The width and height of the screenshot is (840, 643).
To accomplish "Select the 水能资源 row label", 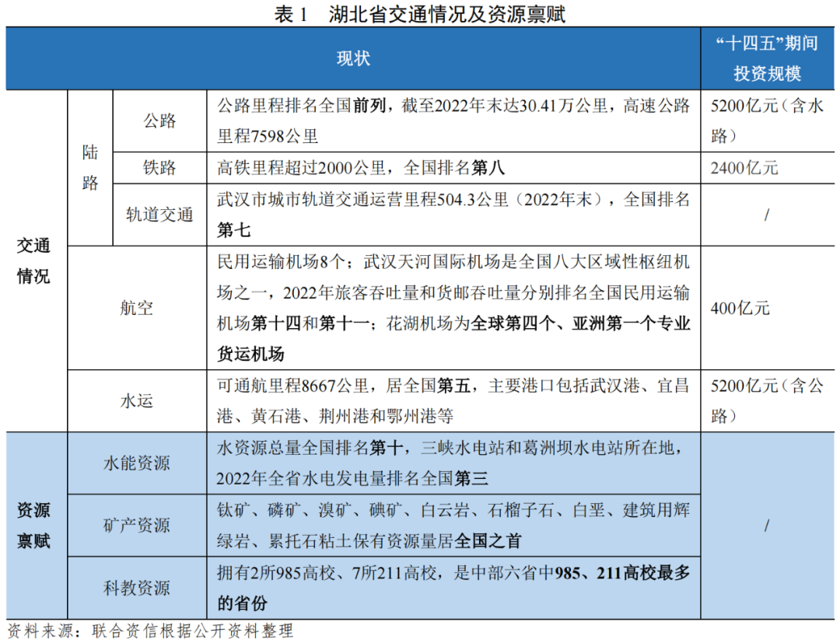I will pos(138,463).
